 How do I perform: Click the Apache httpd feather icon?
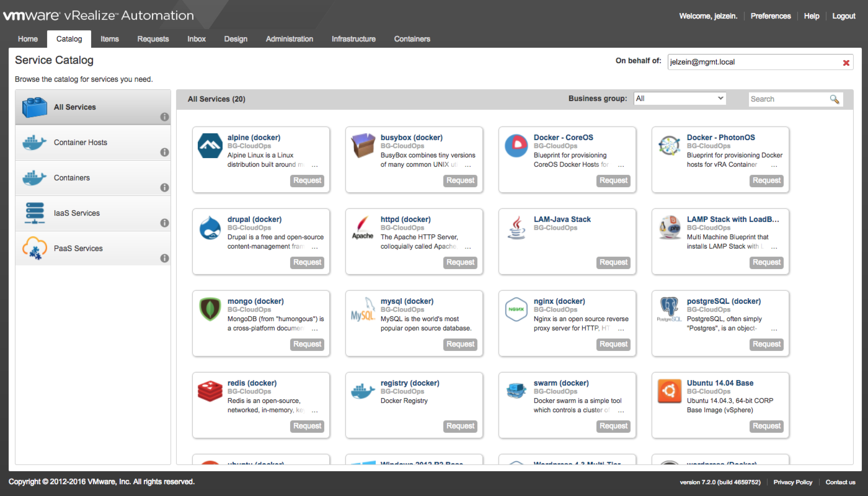coord(363,228)
